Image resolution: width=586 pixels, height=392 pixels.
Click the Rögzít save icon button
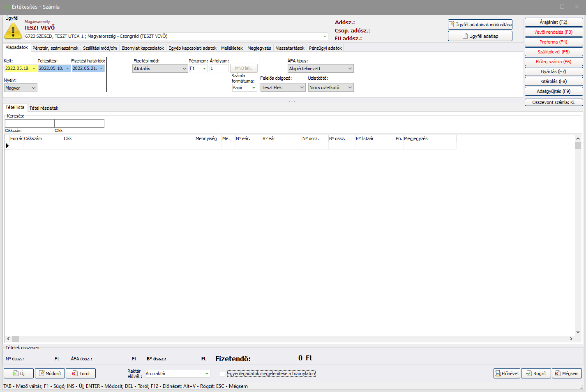pyautogui.click(x=535, y=374)
